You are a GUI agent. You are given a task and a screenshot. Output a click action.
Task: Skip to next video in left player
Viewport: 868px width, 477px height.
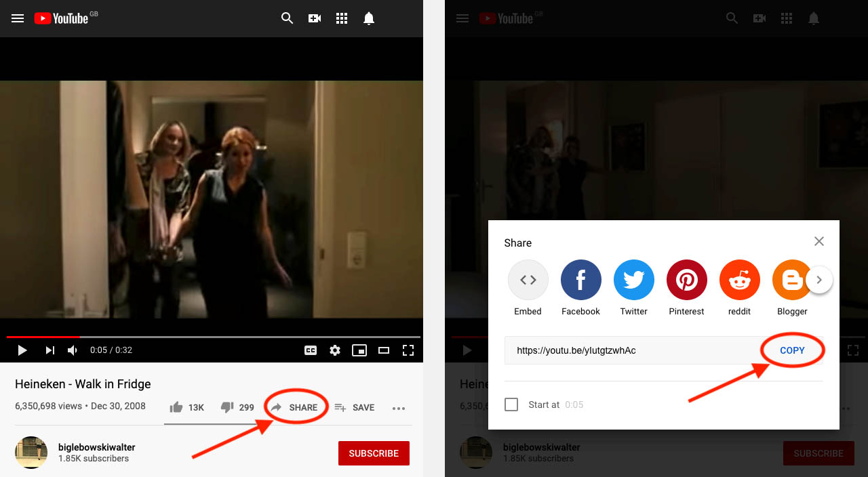click(x=50, y=350)
